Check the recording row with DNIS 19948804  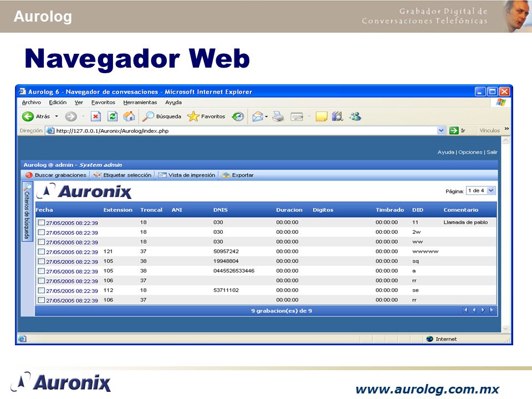pyautogui.click(x=42, y=261)
